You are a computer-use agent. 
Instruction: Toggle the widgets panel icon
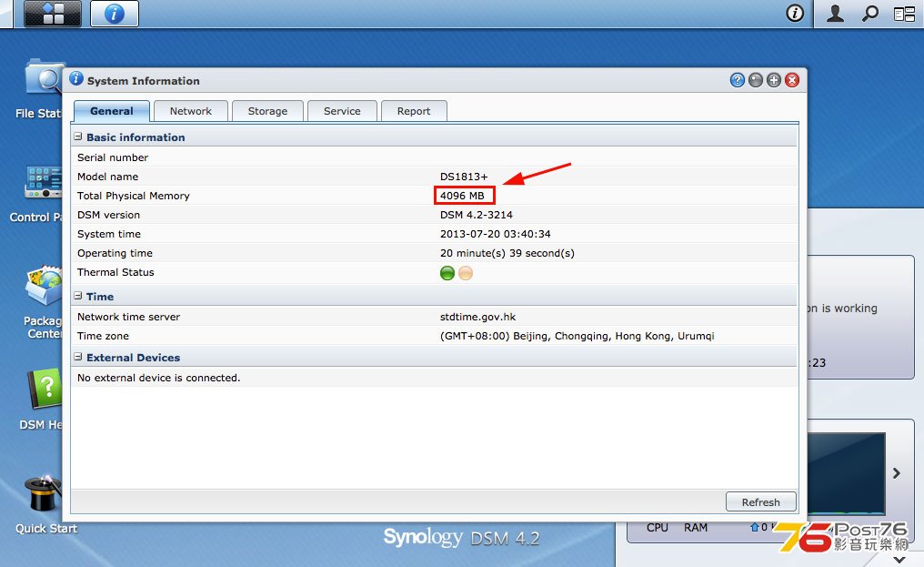[904, 14]
